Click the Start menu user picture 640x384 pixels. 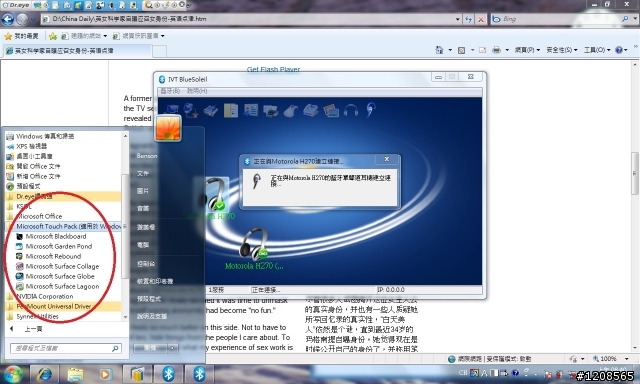pyautogui.click(x=168, y=129)
